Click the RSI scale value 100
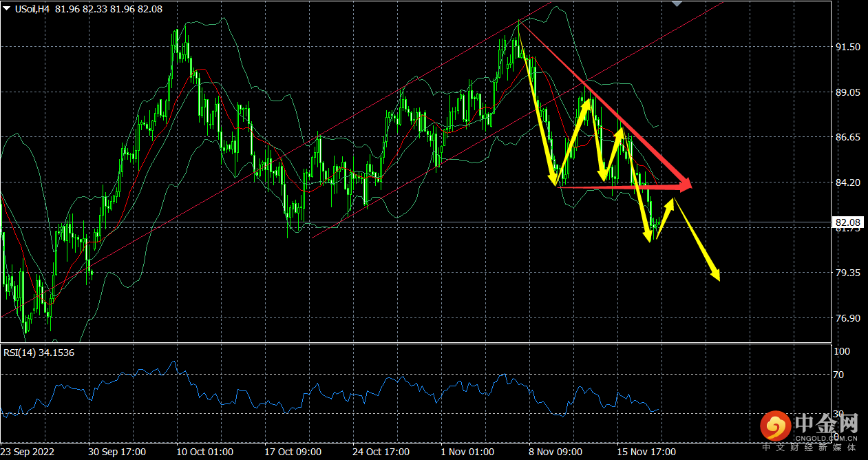Image resolution: width=868 pixels, height=460 pixels. [843, 351]
